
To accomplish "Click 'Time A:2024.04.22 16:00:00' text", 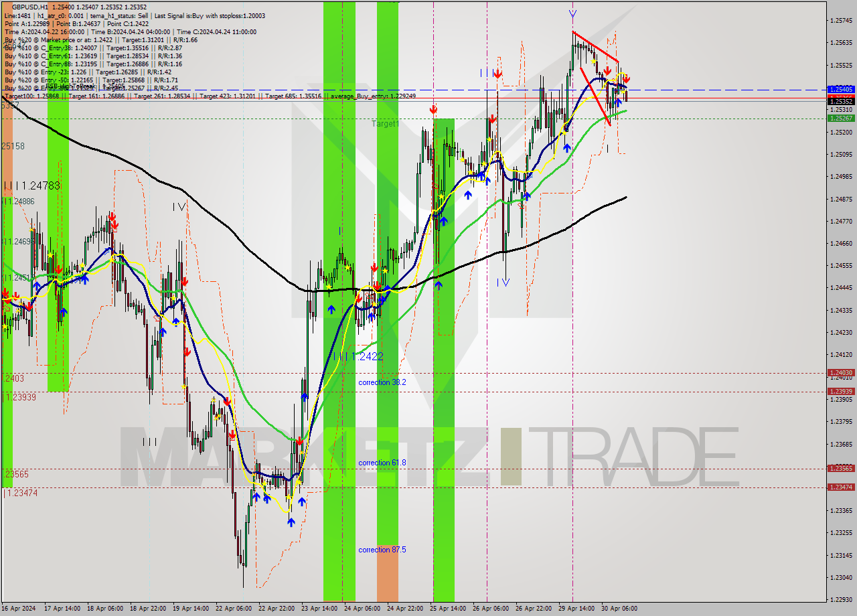I will coord(44,31).
